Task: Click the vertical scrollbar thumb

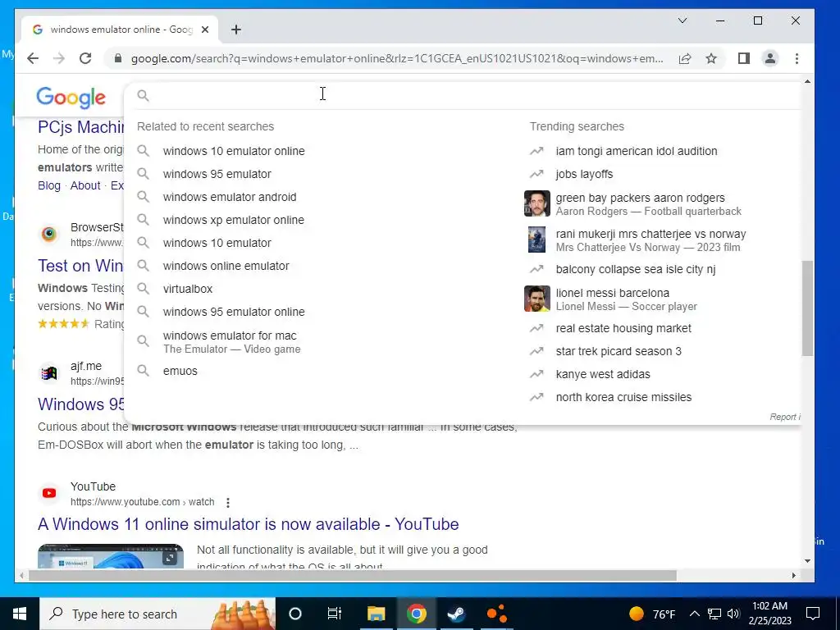Action: click(x=807, y=308)
